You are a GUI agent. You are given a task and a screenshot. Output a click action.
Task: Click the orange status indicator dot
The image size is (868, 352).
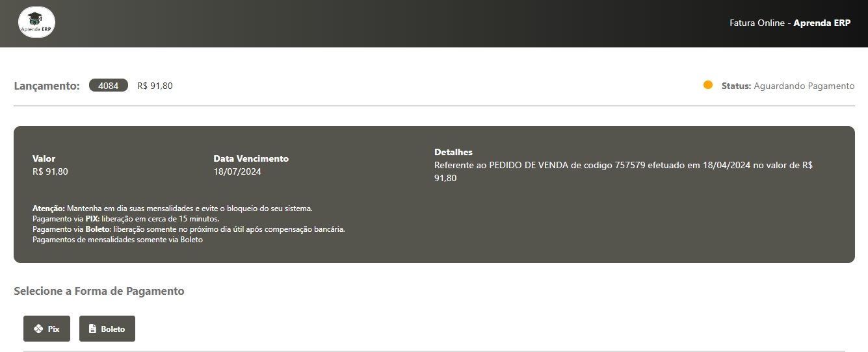pyautogui.click(x=708, y=85)
